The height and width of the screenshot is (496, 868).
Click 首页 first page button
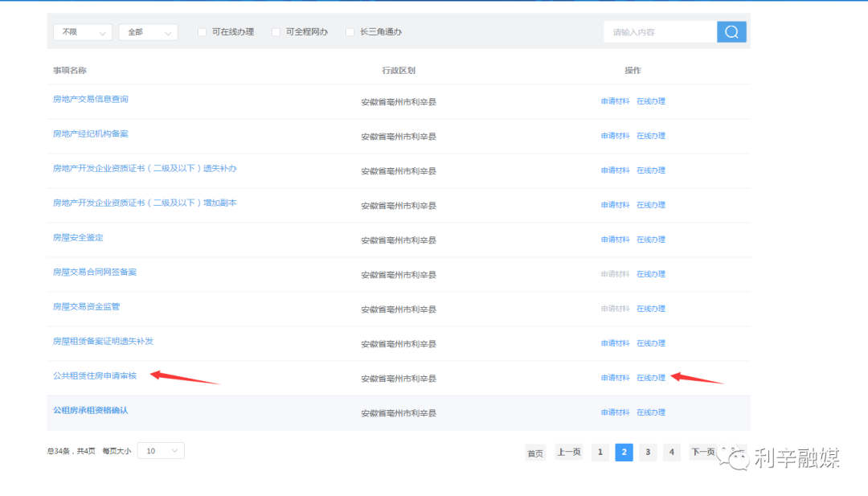(x=535, y=453)
